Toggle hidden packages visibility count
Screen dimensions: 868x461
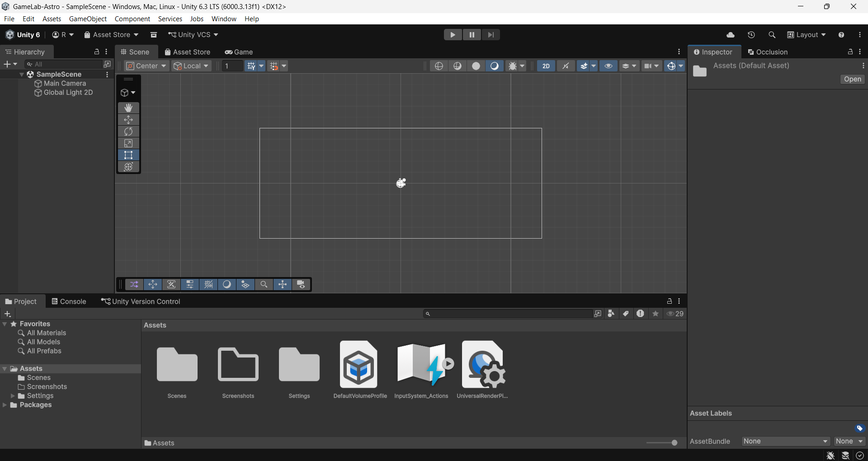[675, 314]
